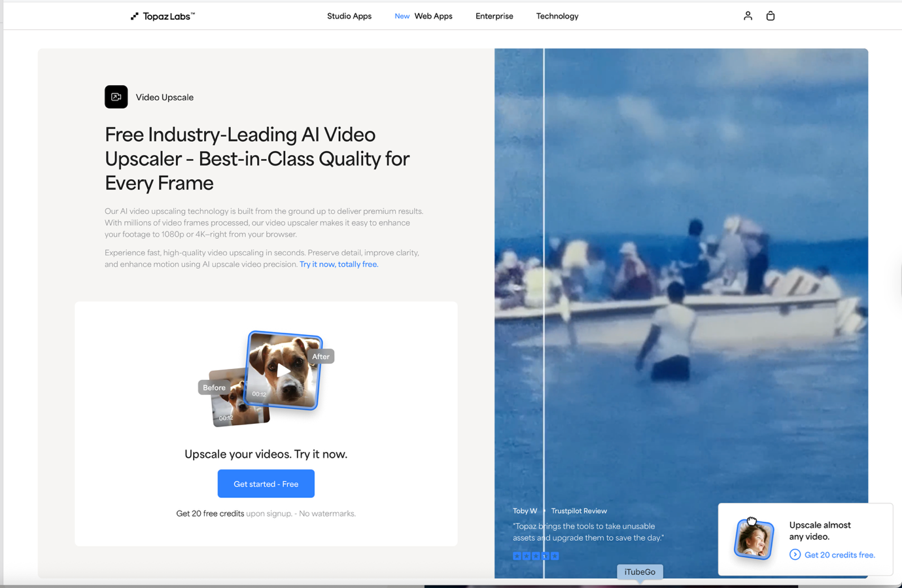Open the Technology menu
902x588 pixels.
(x=557, y=16)
